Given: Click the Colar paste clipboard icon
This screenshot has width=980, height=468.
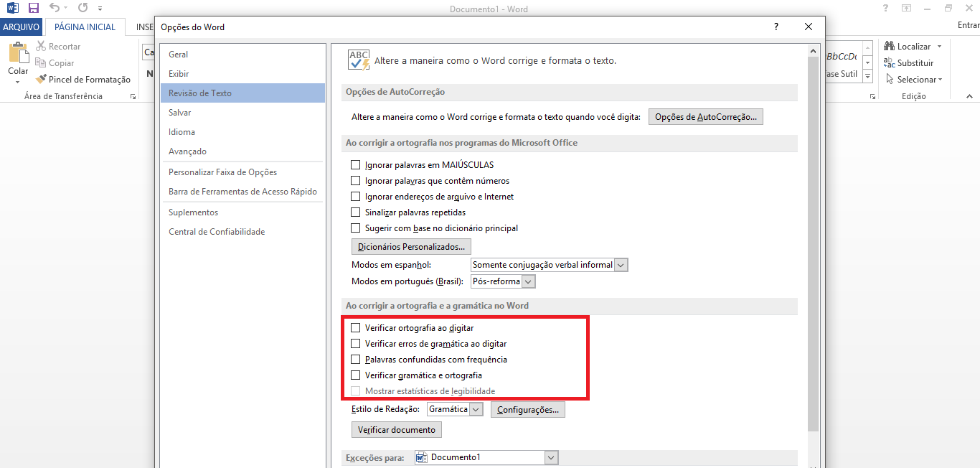Looking at the screenshot, I should pyautogui.click(x=18, y=54).
